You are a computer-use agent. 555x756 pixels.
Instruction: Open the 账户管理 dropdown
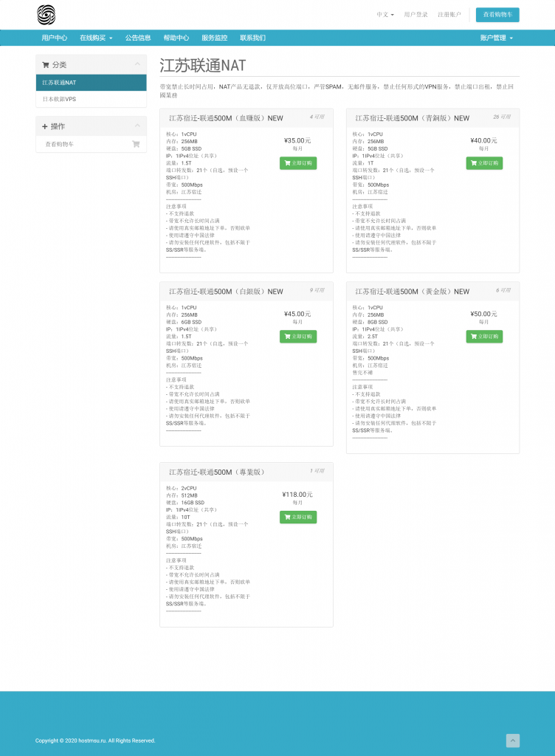[x=496, y=38]
